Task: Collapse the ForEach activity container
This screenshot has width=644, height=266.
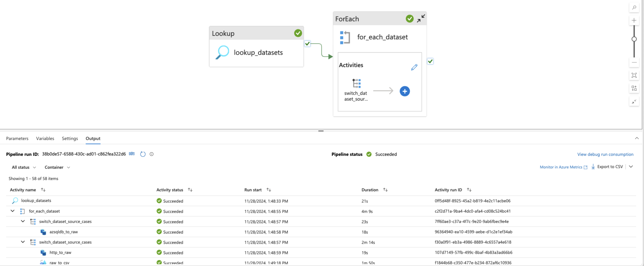Action: [421, 18]
